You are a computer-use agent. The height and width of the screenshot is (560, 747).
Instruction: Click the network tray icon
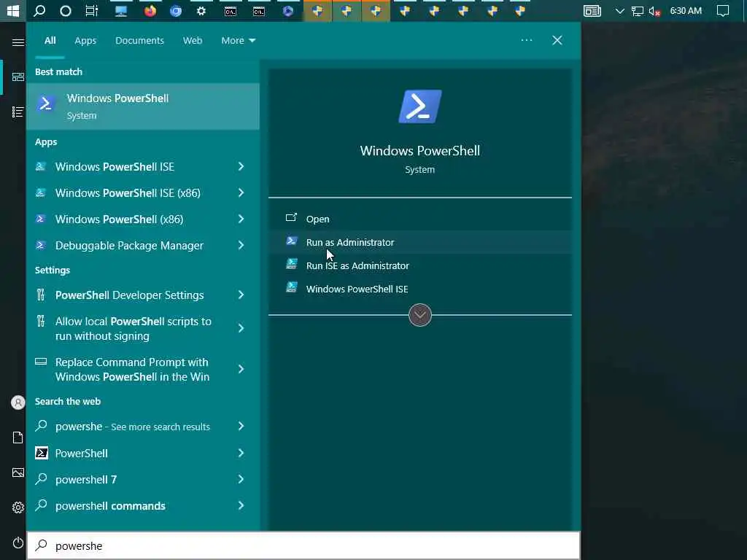[637, 11]
